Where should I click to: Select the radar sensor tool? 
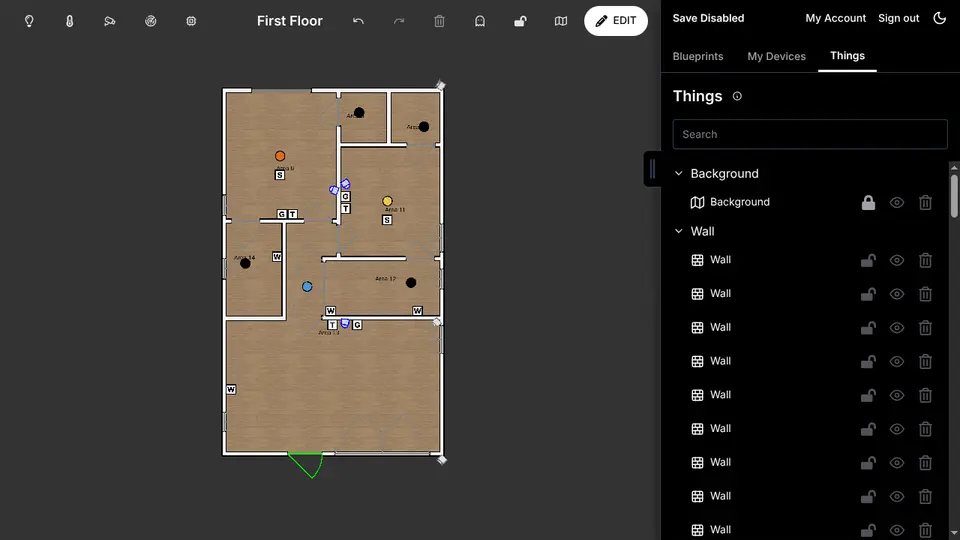click(x=151, y=21)
